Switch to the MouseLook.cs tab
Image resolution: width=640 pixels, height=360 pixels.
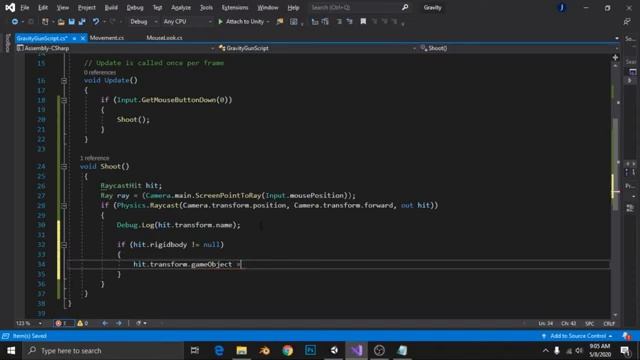[164, 38]
